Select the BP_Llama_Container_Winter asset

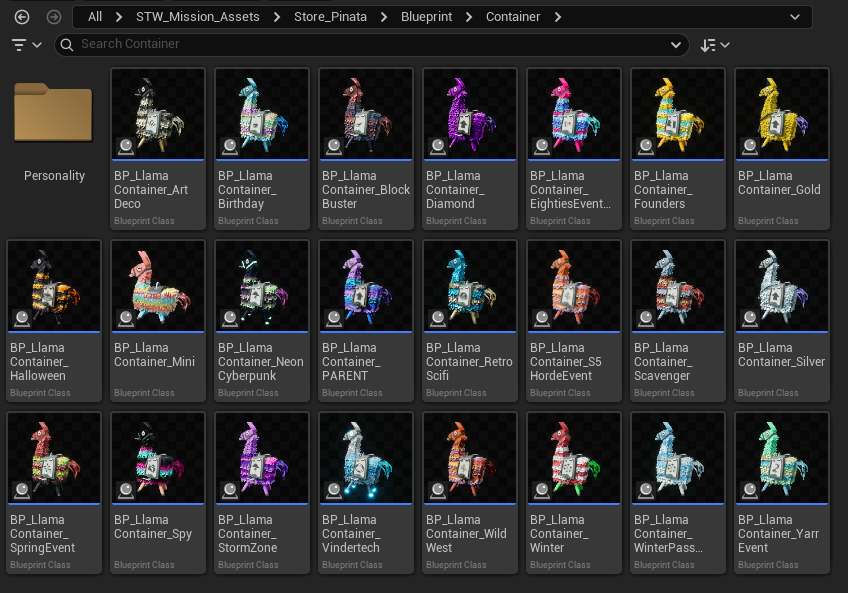pyautogui.click(x=574, y=455)
